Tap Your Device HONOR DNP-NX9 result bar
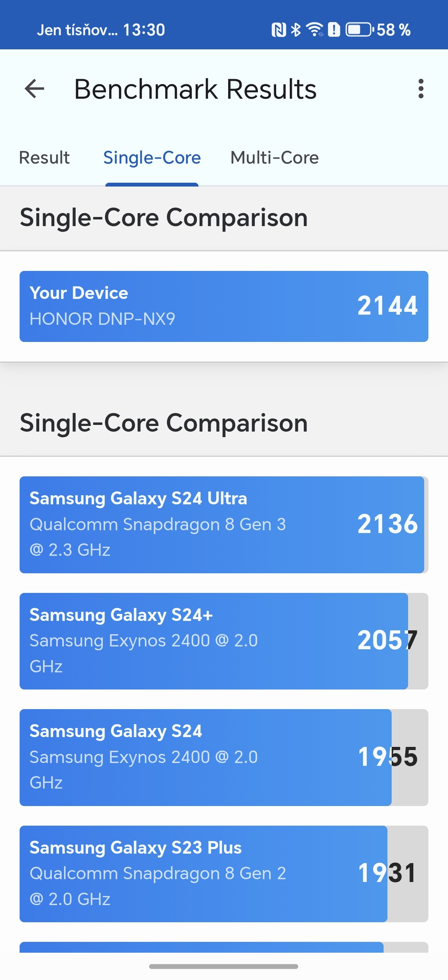The height and width of the screenshot is (980, 448). point(224,306)
